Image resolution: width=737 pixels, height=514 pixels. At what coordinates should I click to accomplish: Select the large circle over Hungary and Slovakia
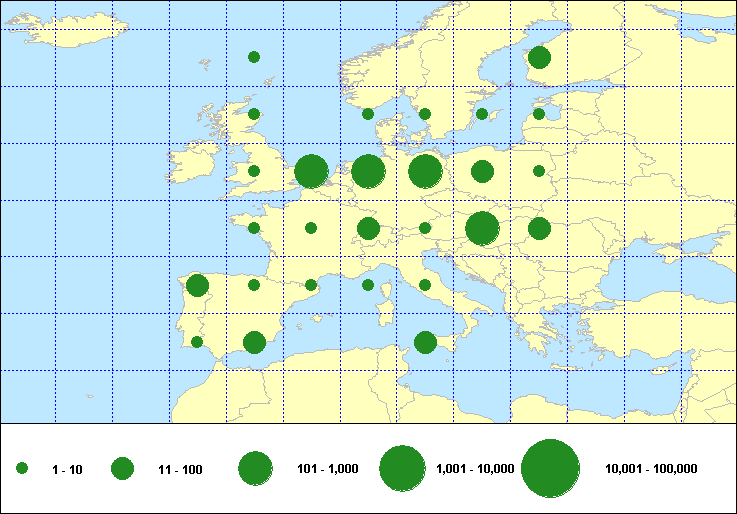[x=482, y=228]
